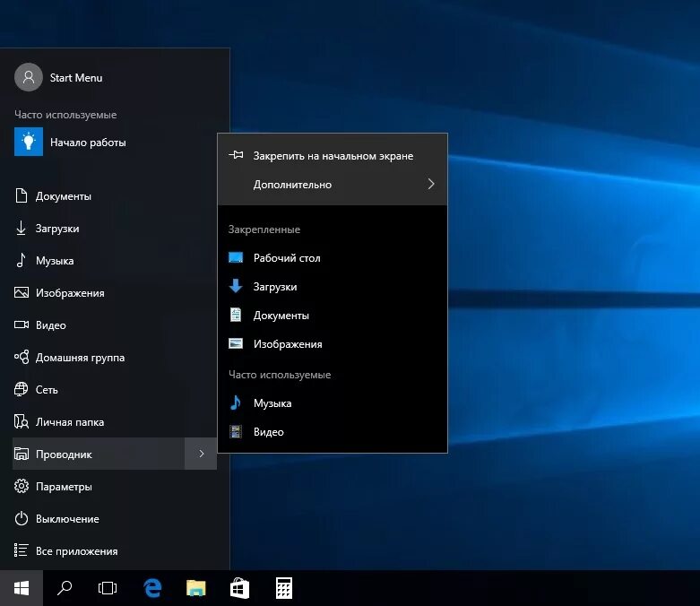Click the Изображения photo icon in jump list
This screenshot has height=606, width=700.
(x=236, y=343)
